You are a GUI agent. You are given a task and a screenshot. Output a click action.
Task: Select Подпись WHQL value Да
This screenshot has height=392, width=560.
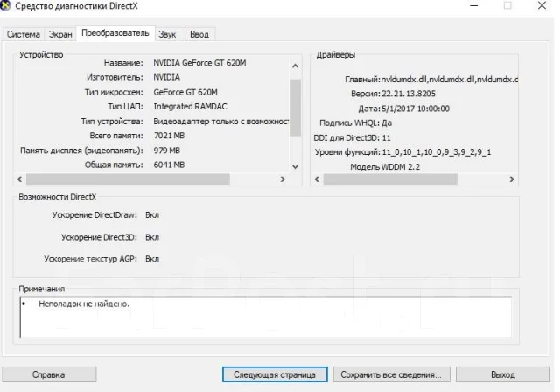(387, 123)
